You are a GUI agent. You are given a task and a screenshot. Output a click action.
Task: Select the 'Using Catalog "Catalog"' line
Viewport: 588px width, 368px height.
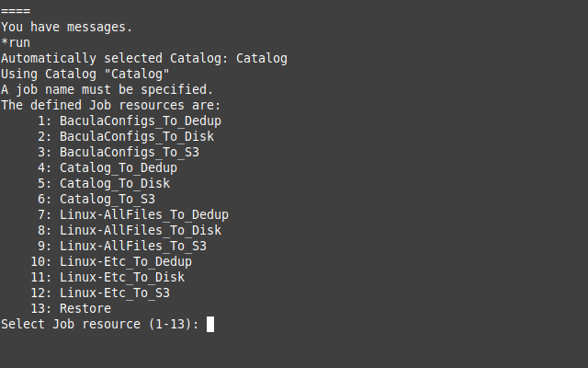(x=85, y=74)
